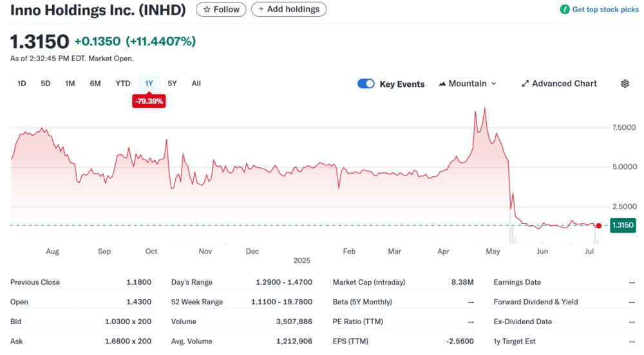Viewport: 644px width, 355px height.
Task: Click the green Get top stock picks badge icon
Action: (565, 10)
